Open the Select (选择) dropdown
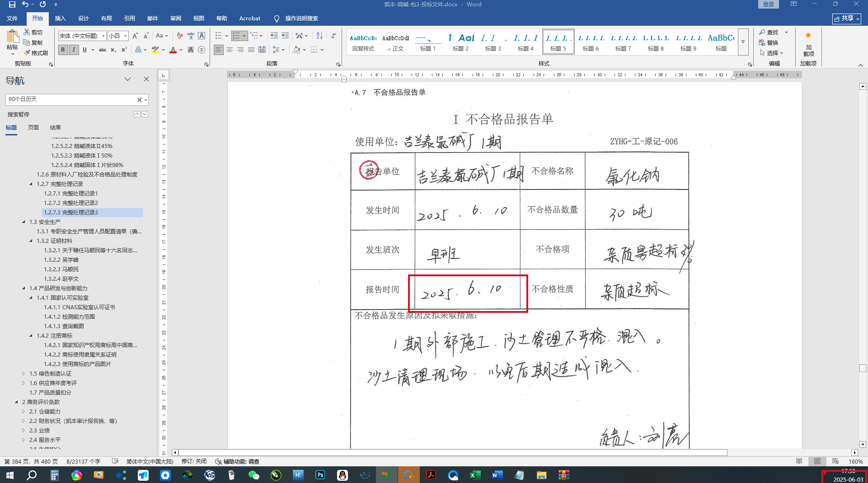 [x=772, y=53]
